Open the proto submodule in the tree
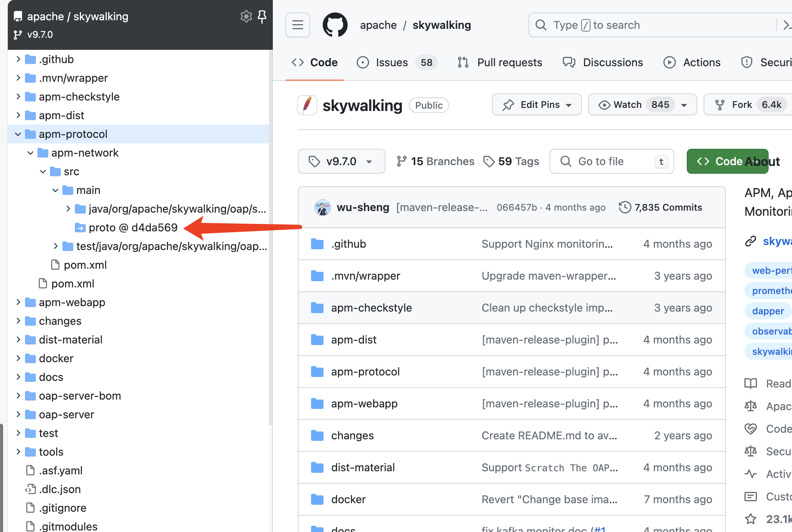792x532 pixels. click(x=133, y=227)
